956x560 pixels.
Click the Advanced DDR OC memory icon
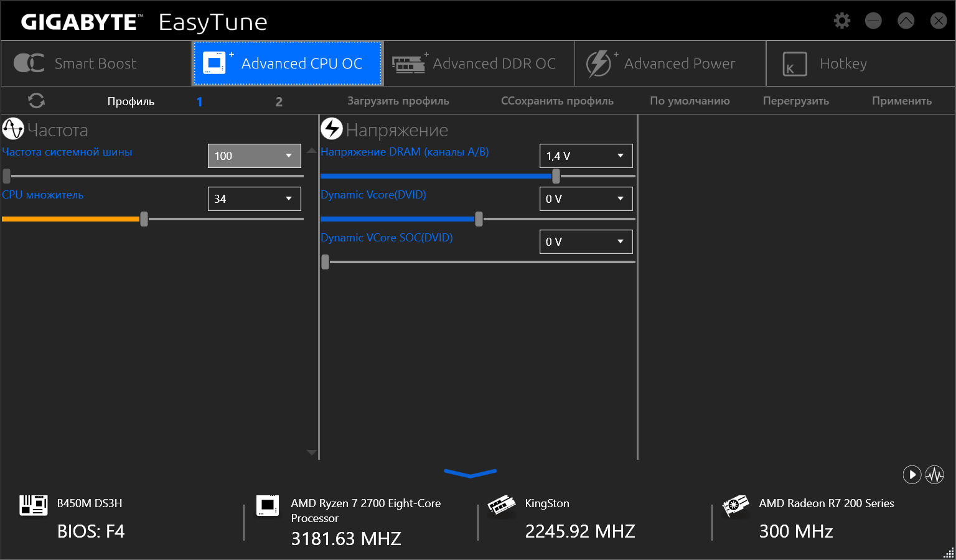(408, 63)
